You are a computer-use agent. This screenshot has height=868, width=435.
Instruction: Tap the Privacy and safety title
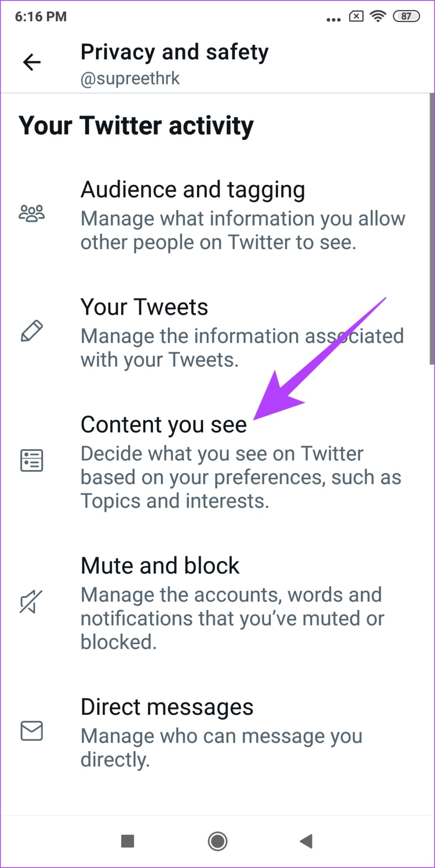click(175, 52)
